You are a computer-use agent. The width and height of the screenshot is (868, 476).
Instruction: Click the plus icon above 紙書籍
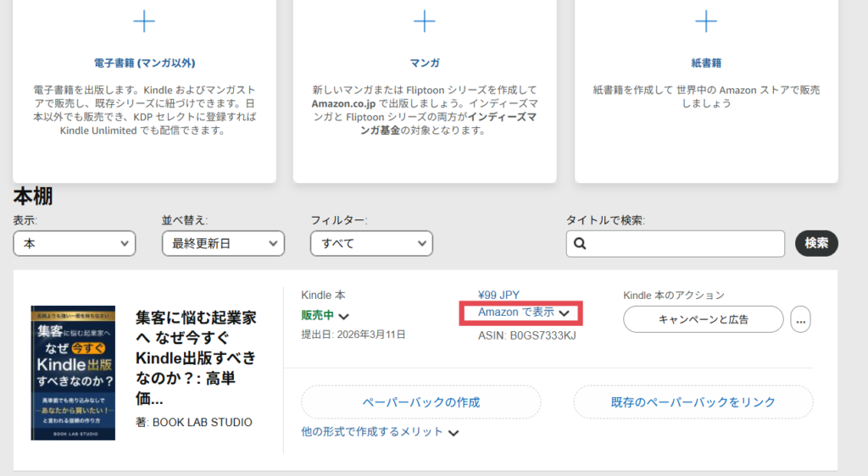point(706,20)
